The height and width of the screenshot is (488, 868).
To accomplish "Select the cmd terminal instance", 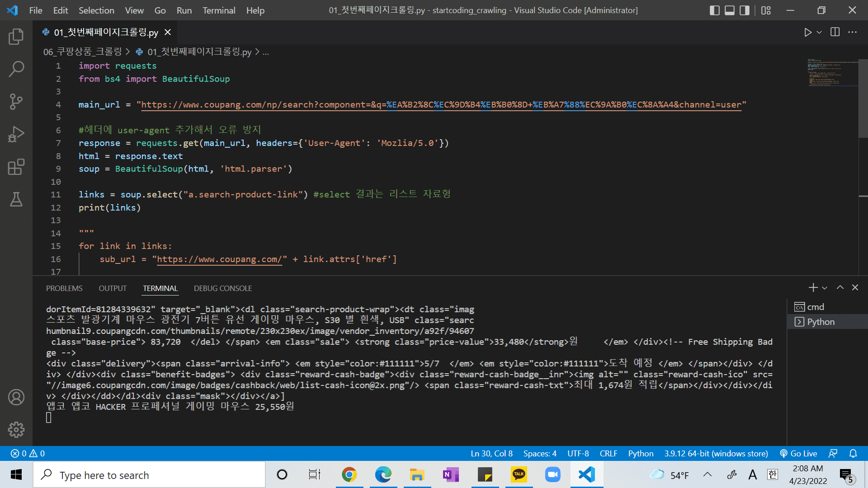I will coord(827,307).
